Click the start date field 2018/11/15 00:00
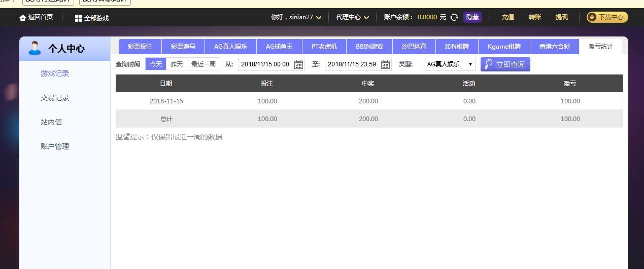This screenshot has height=269, width=644. [x=272, y=64]
